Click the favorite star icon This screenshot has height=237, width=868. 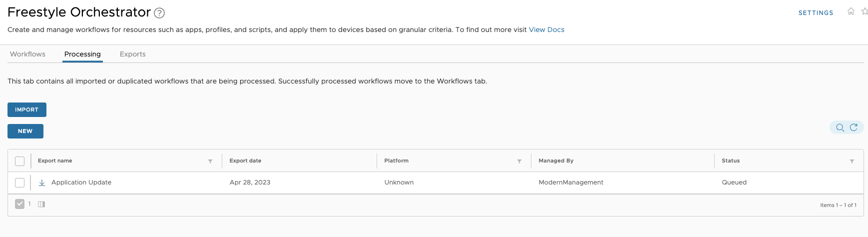865,11
